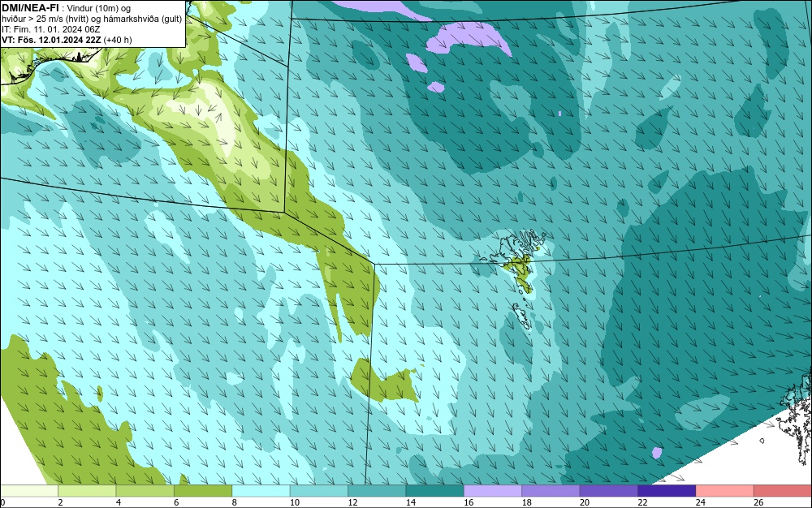812x508 pixels.
Task: Click the legend tick label '4'
Action: (x=119, y=502)
